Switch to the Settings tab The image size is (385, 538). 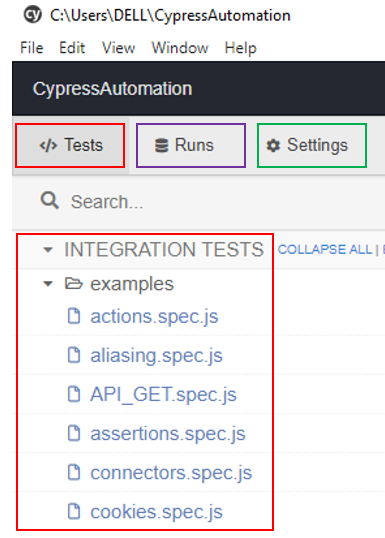[x=312, y=145]
